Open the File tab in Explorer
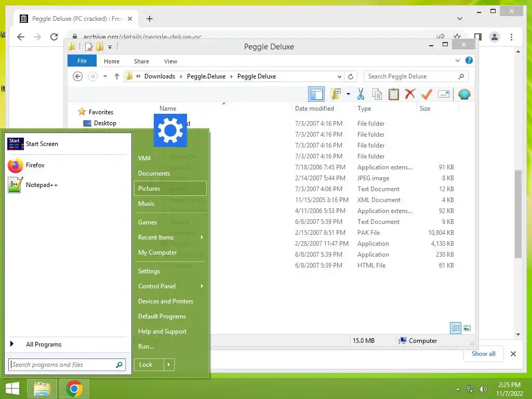 coord(82,61)
